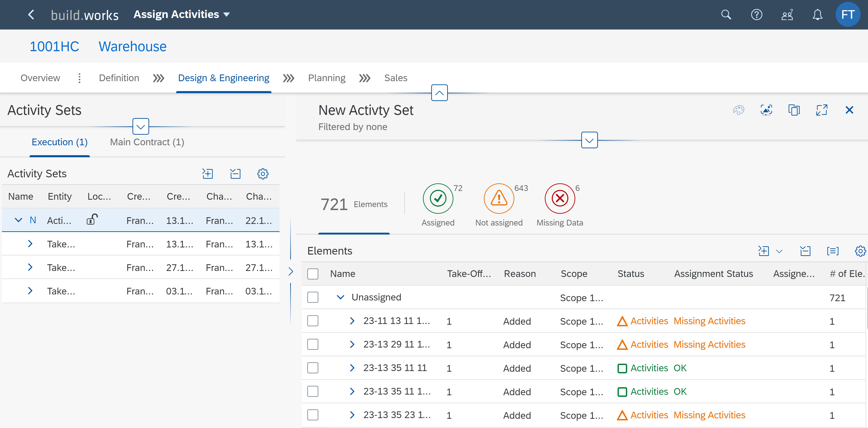Collapse the Unassigned group
The image size is (868, 428).
[x=340, y=297]
